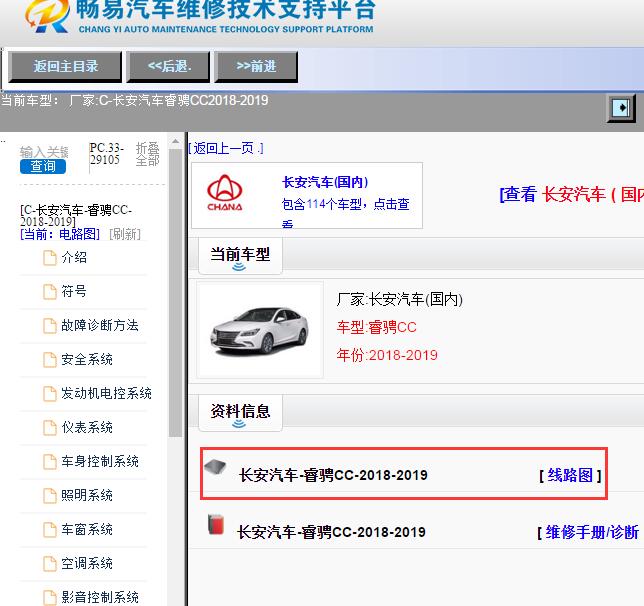Open the 维修手册/诊断 link

[592, 532]
